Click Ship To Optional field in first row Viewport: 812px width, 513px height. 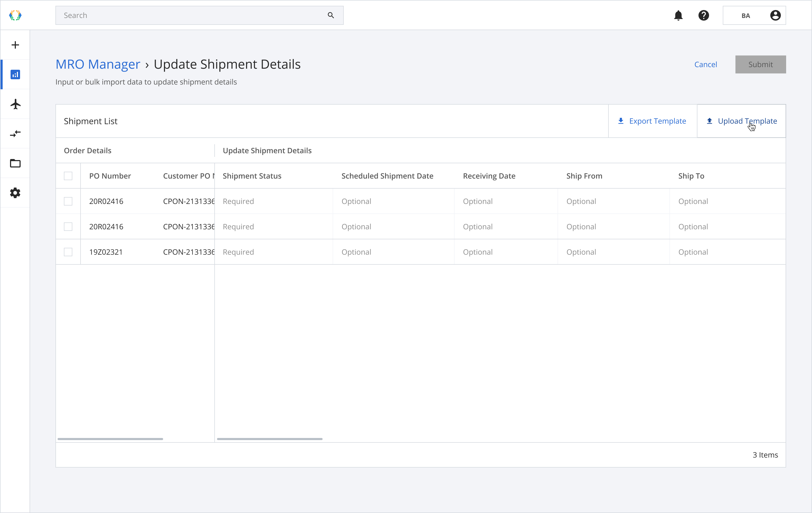(728, 201)
